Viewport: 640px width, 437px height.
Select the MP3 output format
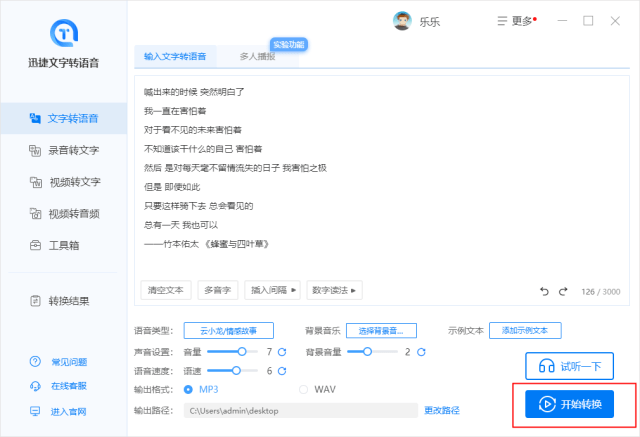point(188,390)
